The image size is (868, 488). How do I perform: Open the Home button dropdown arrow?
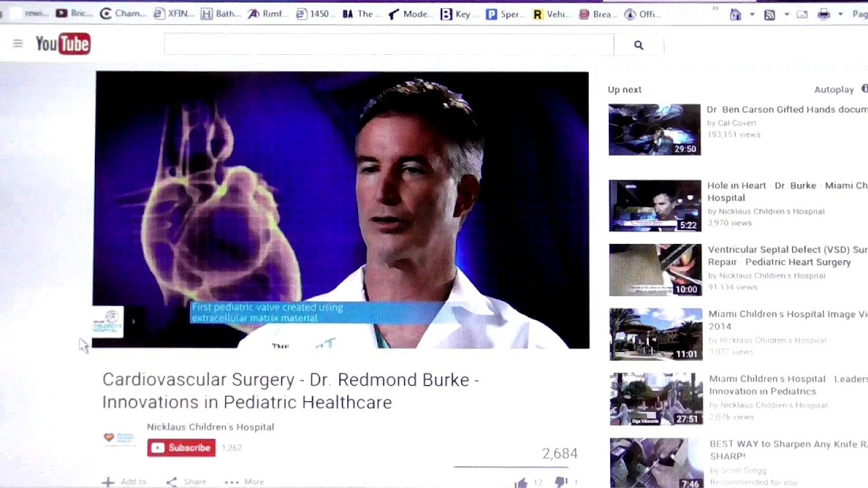point(751,14)
